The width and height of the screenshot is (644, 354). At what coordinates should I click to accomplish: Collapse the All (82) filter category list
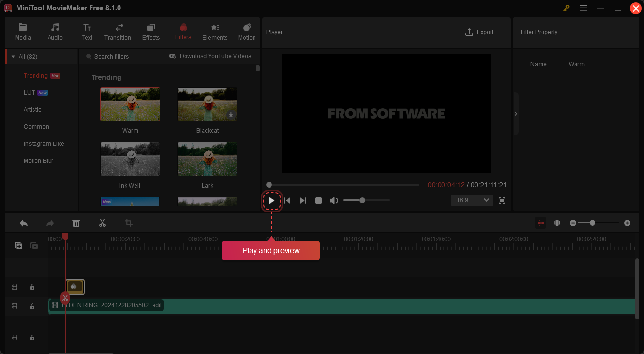click(13, 57)
